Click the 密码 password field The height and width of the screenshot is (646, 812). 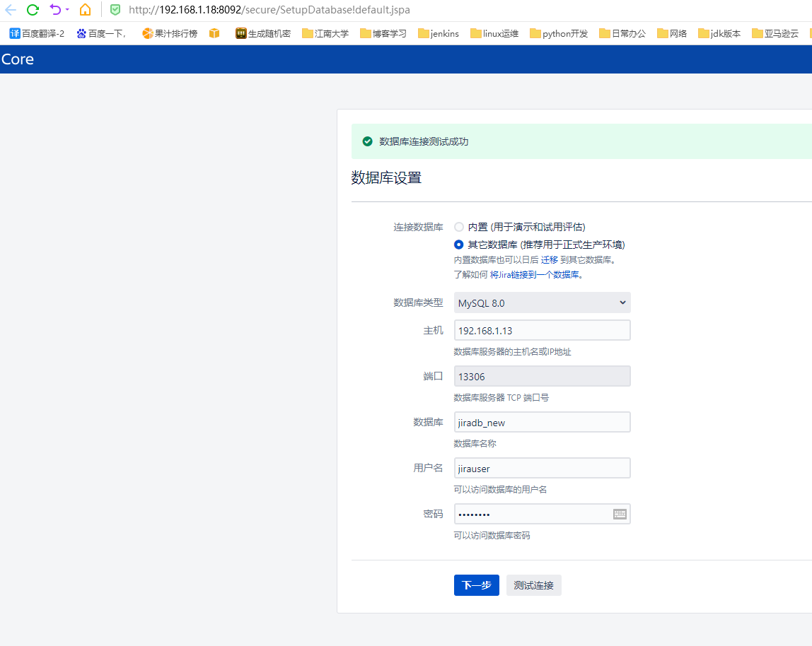click(543, 514)
